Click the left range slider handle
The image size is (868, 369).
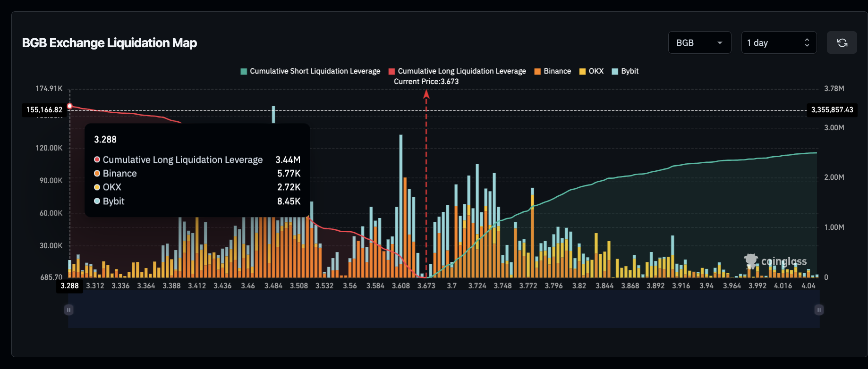click(x=69, y=310)
